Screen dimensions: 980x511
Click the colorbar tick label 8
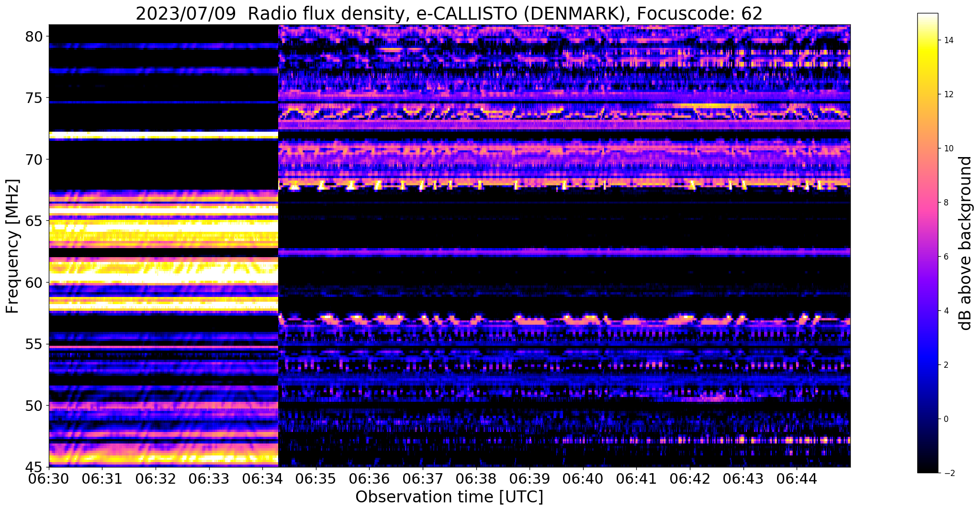946,203
